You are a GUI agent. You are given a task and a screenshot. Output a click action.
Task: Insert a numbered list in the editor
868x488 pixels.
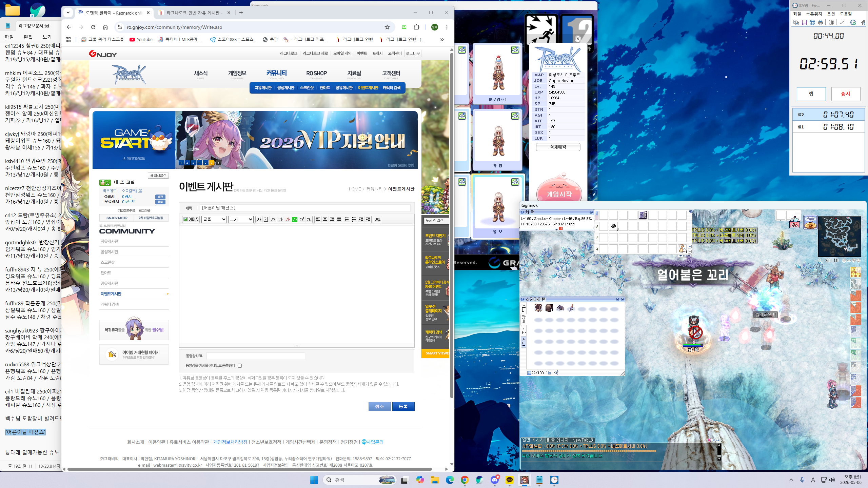pos(347,219)
